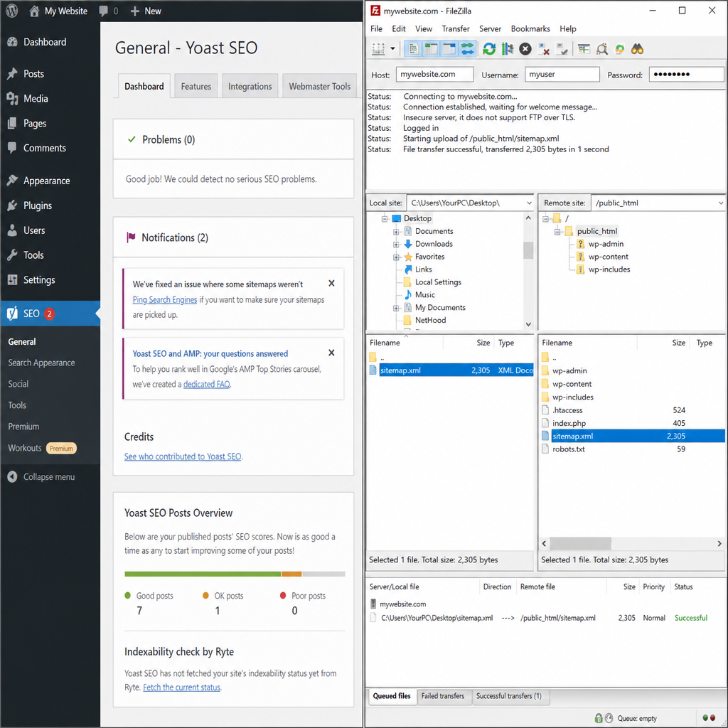Click the Username input field
The height and width of the screenshot is (728, 728).
[562, 74]
